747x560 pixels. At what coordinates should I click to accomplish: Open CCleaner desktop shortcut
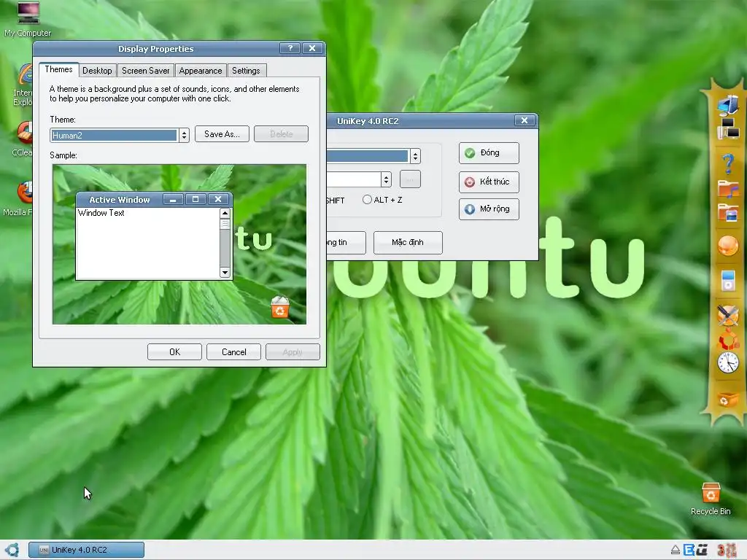click(23, 138)
